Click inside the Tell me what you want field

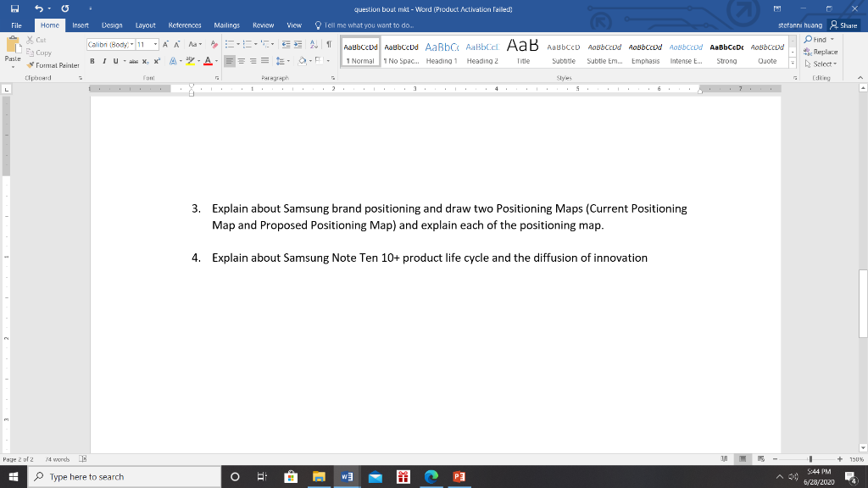[x=364, y=25]
